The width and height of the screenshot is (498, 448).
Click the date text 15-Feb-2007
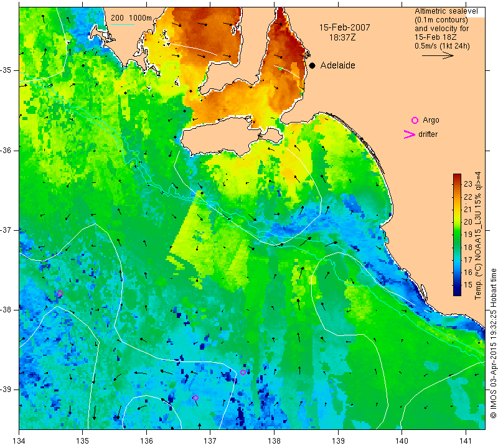[345, 27]
